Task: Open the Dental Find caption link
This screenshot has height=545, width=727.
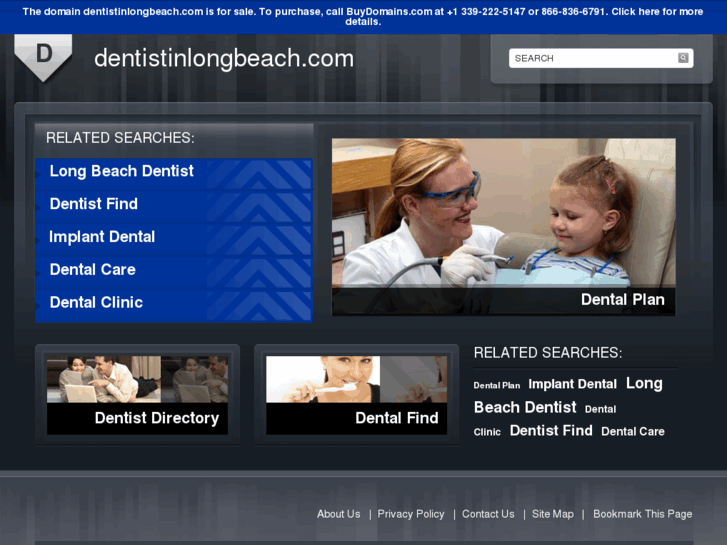Action: coord(397,418)
